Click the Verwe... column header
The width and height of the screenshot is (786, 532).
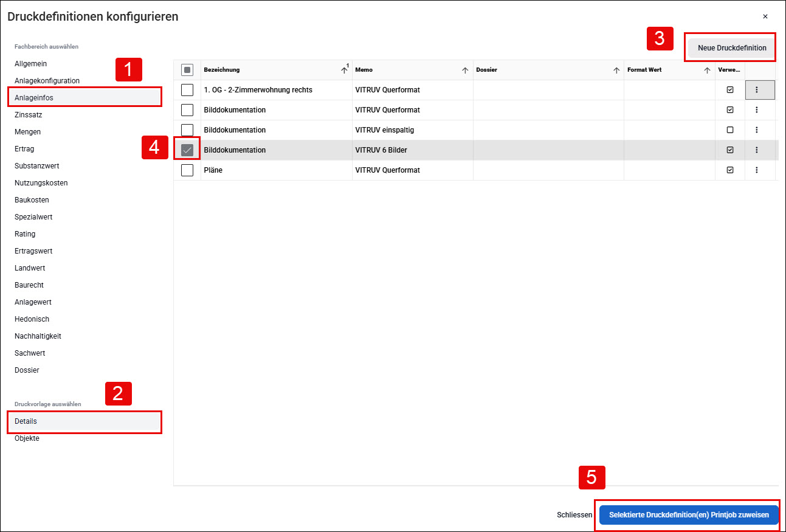[729, 70]
